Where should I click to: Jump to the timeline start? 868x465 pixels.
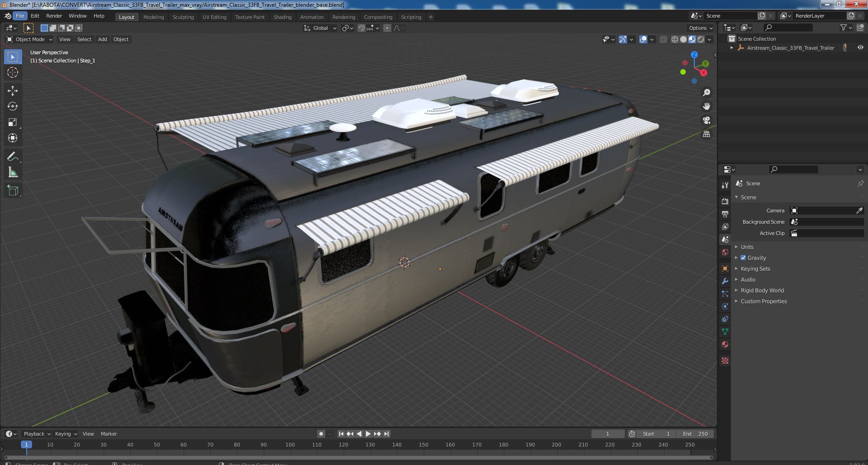pyautogui.click(x=342, y=434)
